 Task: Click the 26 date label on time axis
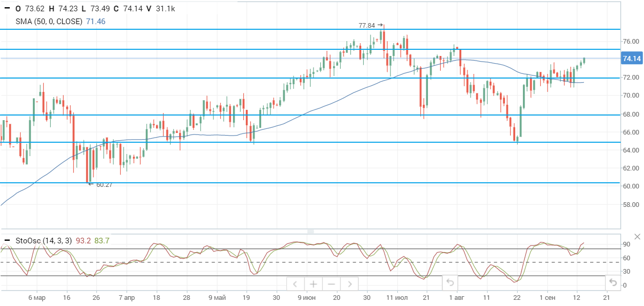[x=96, y=298]
